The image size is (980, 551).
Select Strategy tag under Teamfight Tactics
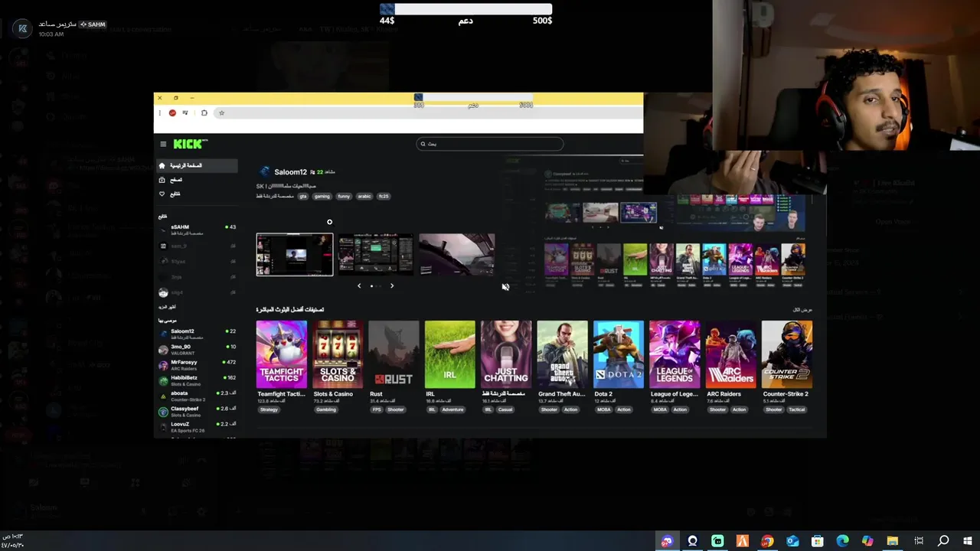(269, 409)
